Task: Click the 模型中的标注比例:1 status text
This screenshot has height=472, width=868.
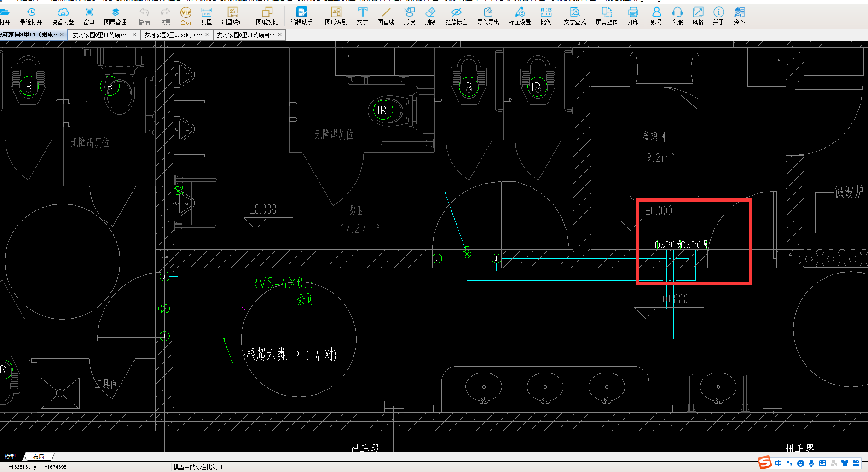Action: (198, 467)
